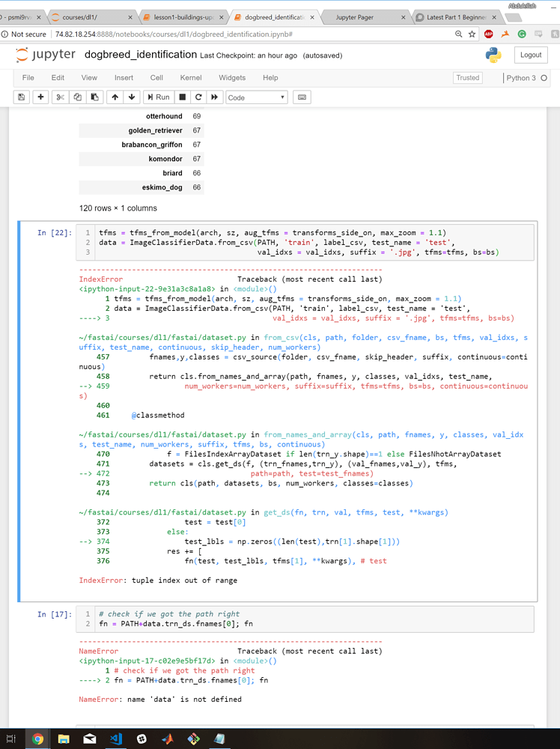Open the command palette keyboard icon
Viewport: 560px width, 749px height.
[x=302, y=97]
